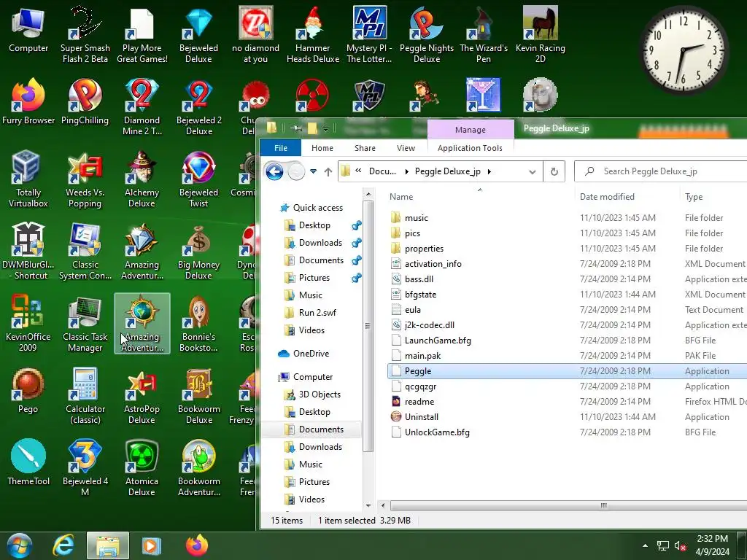Select the Uninstall application file
The height and width of the screenshot is (560, 747).
click(x=567, y=416)
